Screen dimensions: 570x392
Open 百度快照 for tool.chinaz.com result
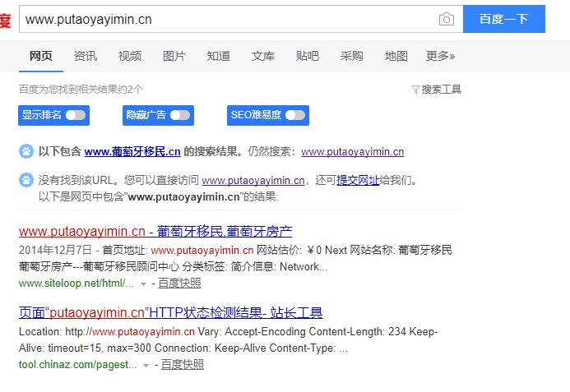(182, 364)
